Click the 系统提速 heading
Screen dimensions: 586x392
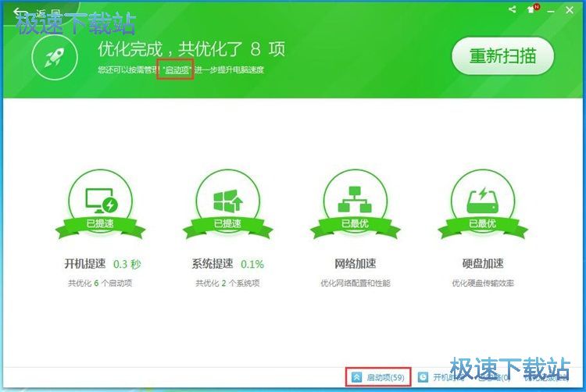point(213,264)
